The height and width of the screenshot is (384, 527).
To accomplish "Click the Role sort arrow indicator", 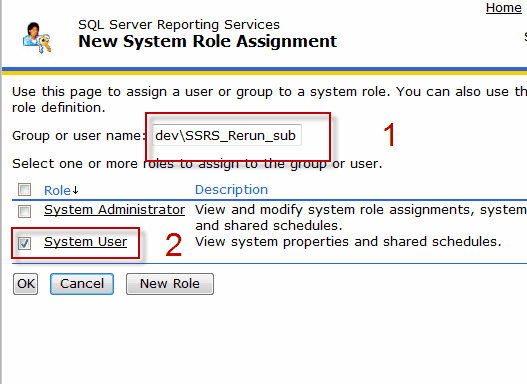I will (75, 190).
